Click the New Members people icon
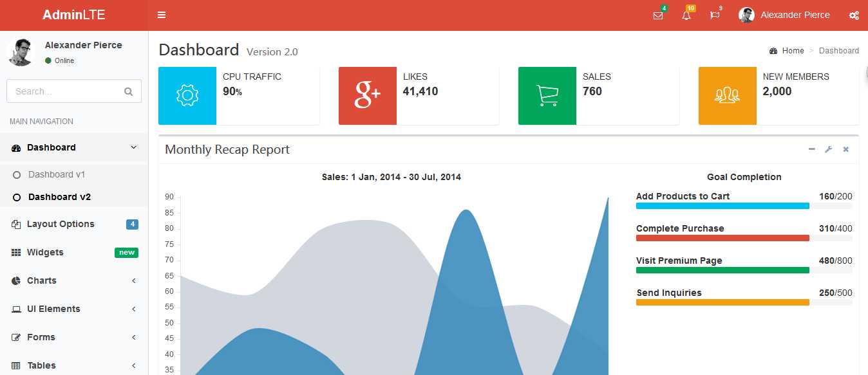This screenshot has width=868, height=375. click(728, 96)
